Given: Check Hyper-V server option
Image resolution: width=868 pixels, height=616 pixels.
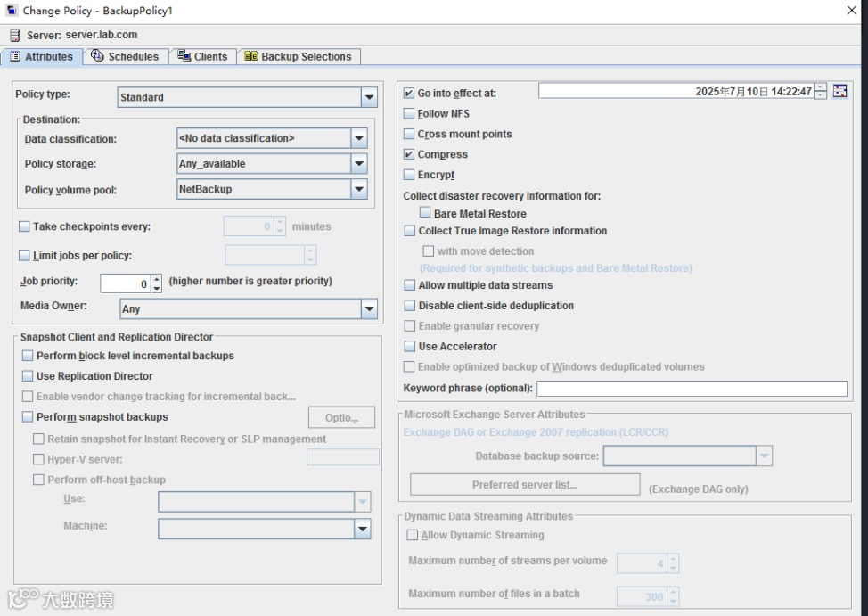Looking at the screenshot, I should tap(38, 459).
